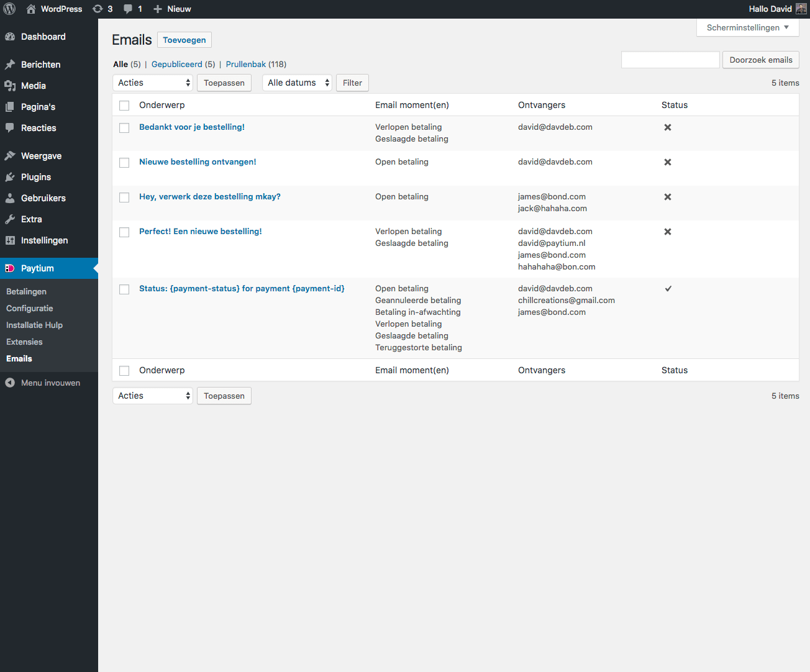Tick checkbox for 'Bedankt voor je bestelling!'
810x672 pixels.
point(124,128)
